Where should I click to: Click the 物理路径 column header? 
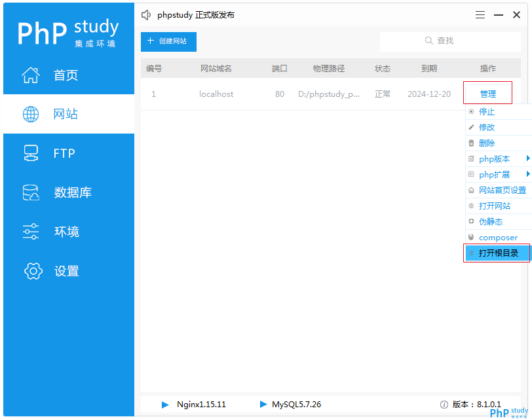(x=329, y=69)
